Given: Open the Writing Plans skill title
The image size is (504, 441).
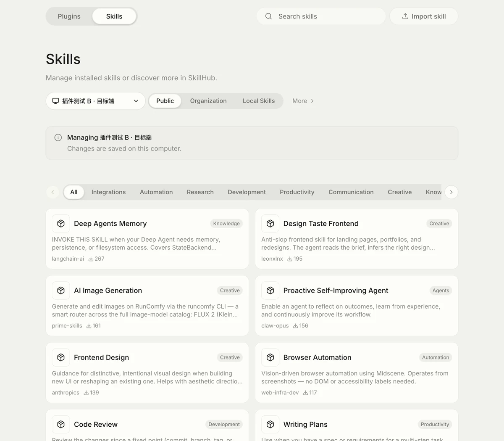Looking at the screenshot, I should (x=305, y=424).
